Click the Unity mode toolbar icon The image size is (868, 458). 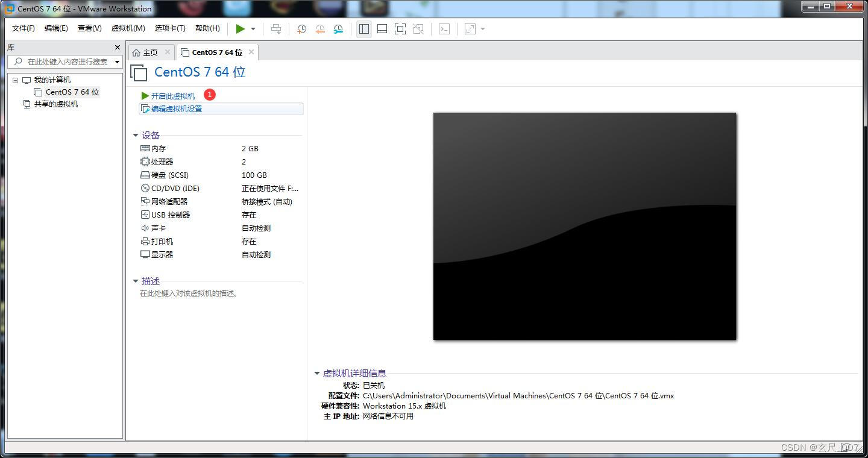pyautogui.click(x=418, y=29)
